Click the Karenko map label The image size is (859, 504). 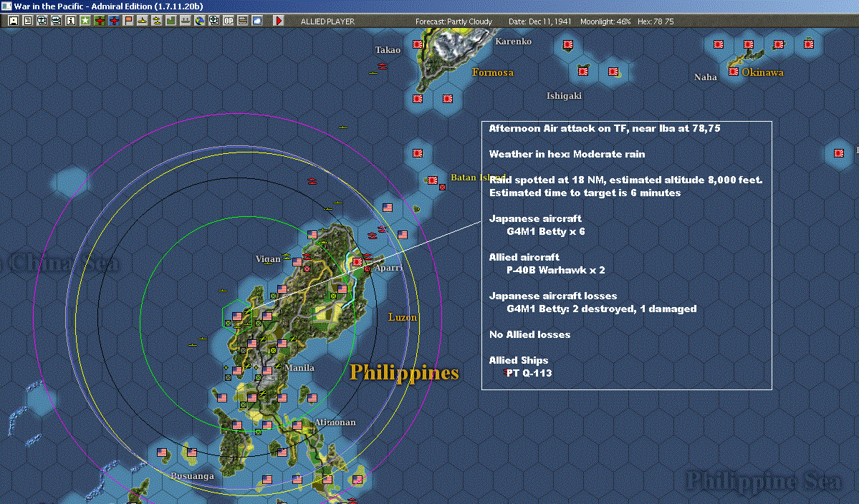[513, 41]
